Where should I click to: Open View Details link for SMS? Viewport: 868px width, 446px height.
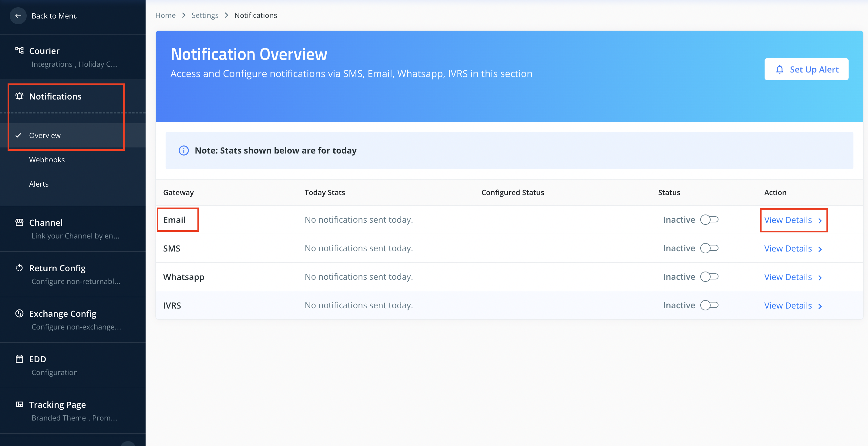pyautogui.click(x=788, y=249)
